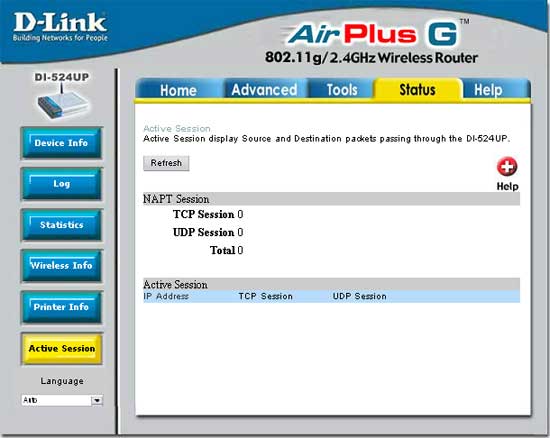Open the Home tab
Screen dimensions: 550x438
coord(178,90)
